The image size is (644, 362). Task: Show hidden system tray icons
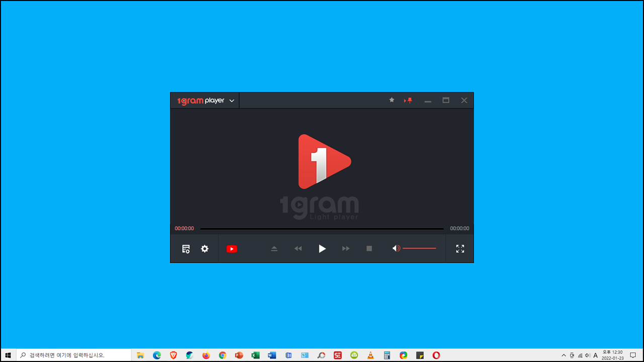563,355
